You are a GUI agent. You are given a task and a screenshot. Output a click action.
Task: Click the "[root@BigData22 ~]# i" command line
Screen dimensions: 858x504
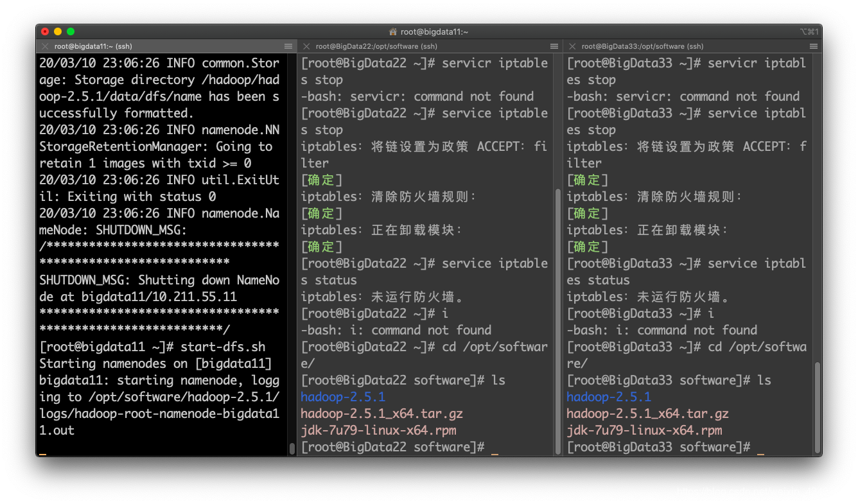[374, 313]
